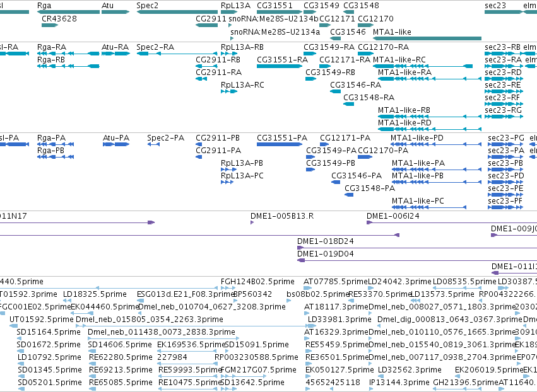Open the CR43628 gene feature
Viewport: 537px width, 392px height.
(x=50, y=25)
